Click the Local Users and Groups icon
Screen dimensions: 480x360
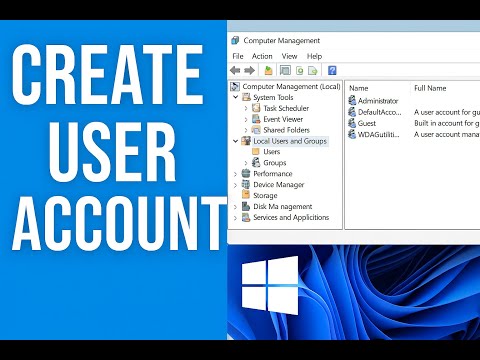pyautogui.click(x=246, y=141)
